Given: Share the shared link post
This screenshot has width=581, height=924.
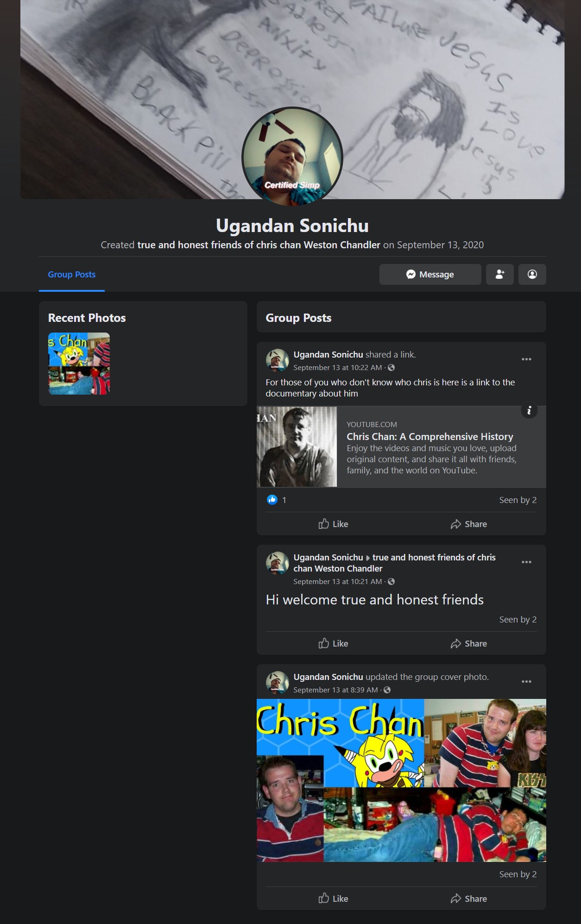Looking at the screenshot, I should tap(468, 524).
